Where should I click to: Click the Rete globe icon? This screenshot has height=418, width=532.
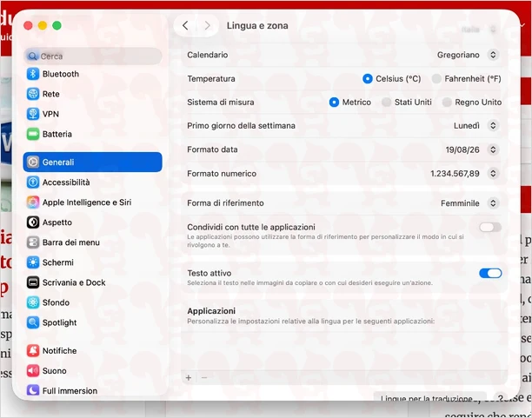pos(33,94)
